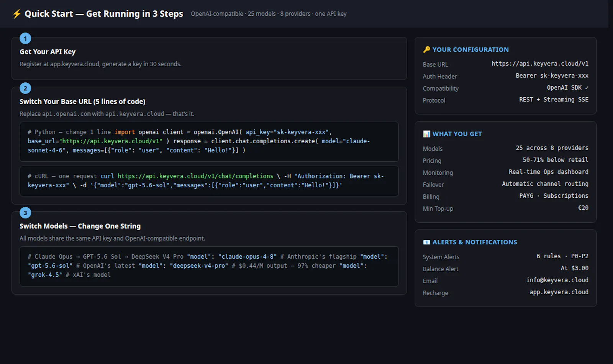This screenshot has height=364, width=613.
Task: Click the app.keyvera.cloud Recharge value
Action: (559, 292)
